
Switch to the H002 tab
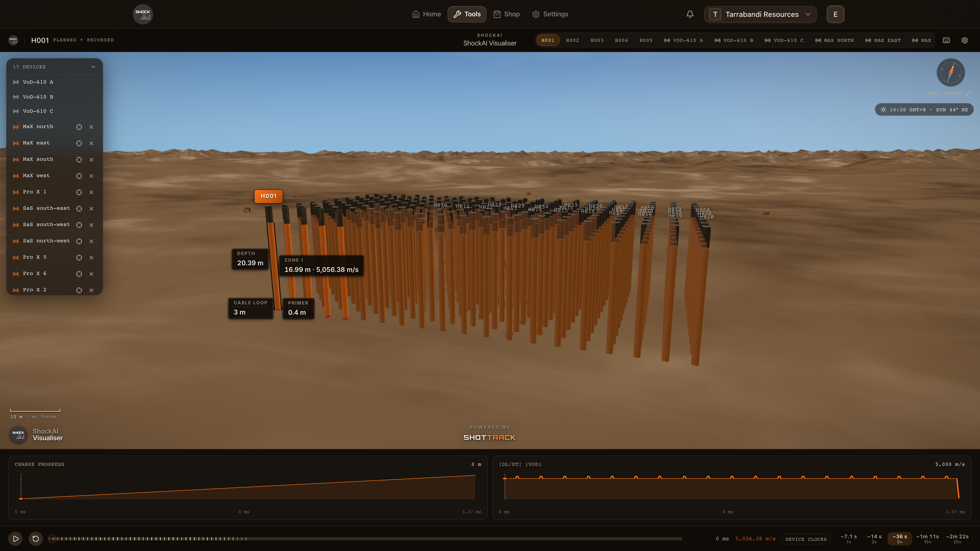pyautogui.click(x=572, y=40)
